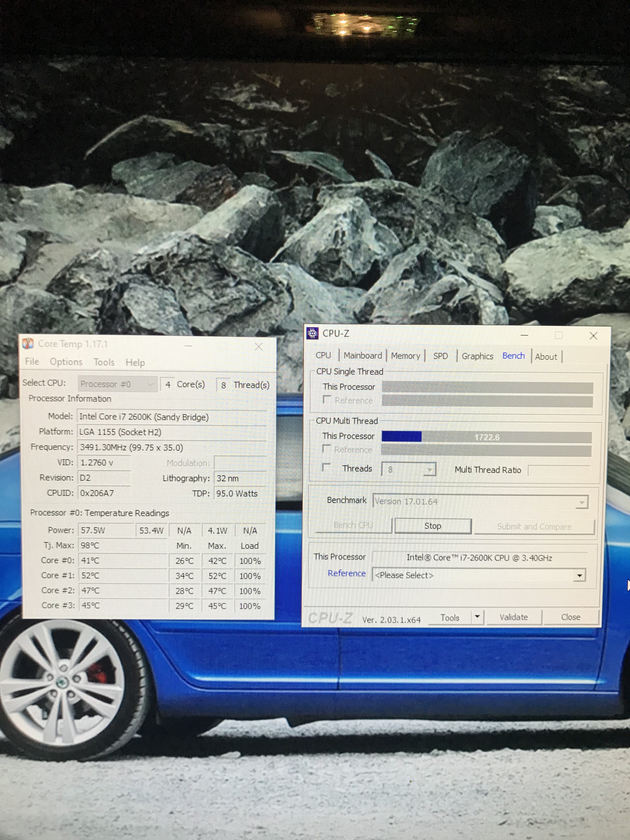Viewport: 630px width, 840px height.
Task: Open the Tools dropdown arrow in CPU-Z
Action: coord(478,617)
